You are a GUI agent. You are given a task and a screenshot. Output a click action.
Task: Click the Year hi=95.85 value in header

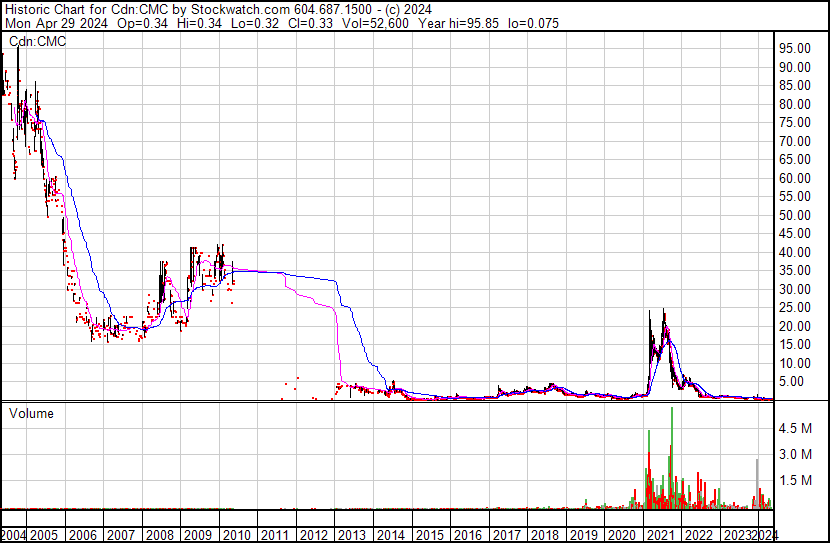(458, 23)
